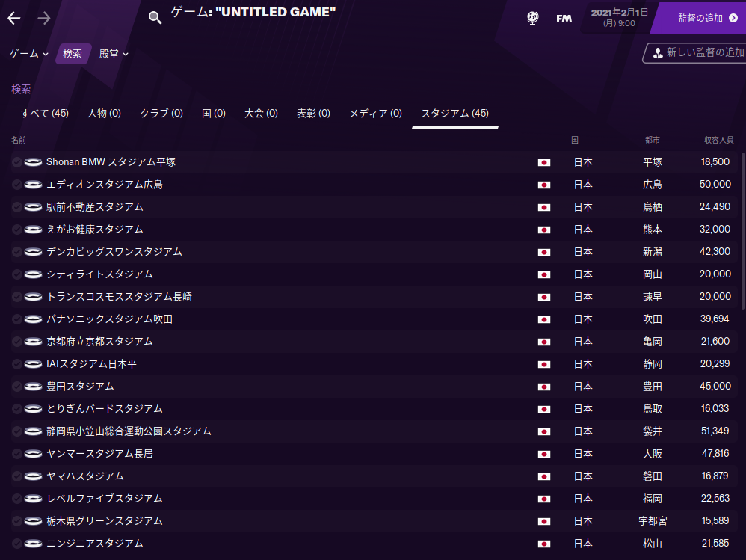746x560 pixels.
Task: Switch to 人物 (0) tab
Action: coord(104,113)
